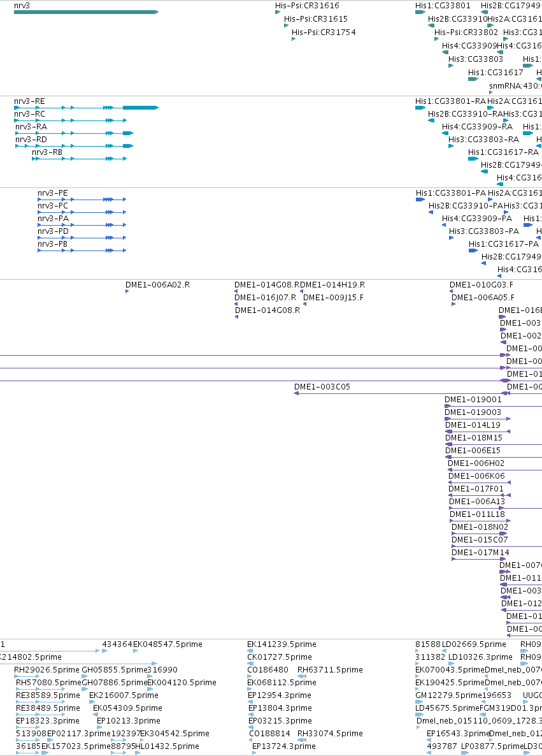Click the EP03215.3prime EST label
The height and width of the screenshot is (756, 542).
coord(280,721)
